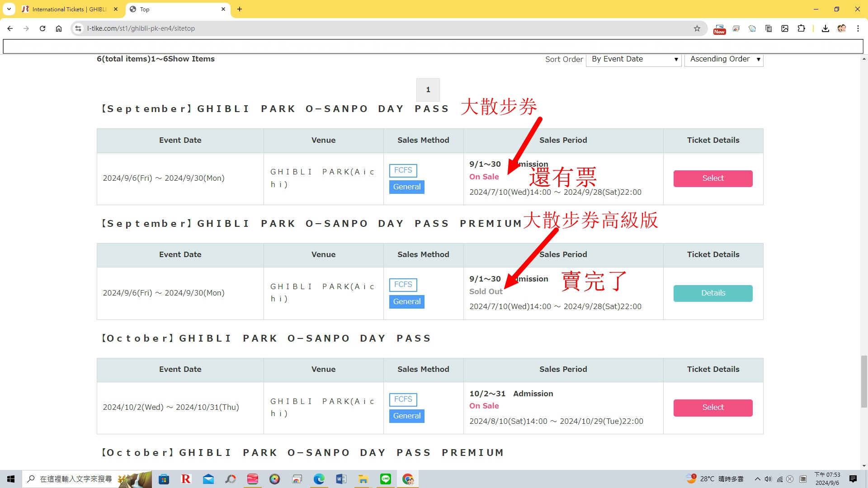The height and width of the screenshot is (488, 868).
Task: Click the home page icon in browser
Action: [58, 28]
